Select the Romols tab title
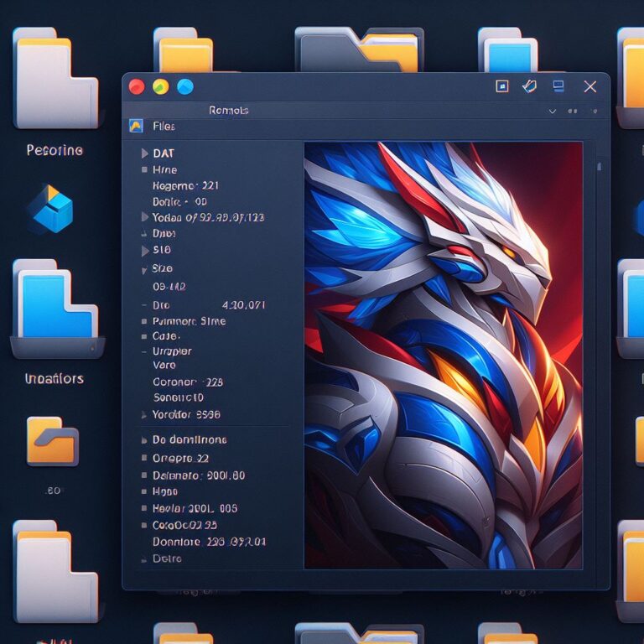The width and height of the screenshot is (644, 644). click(x=228, y=111)
